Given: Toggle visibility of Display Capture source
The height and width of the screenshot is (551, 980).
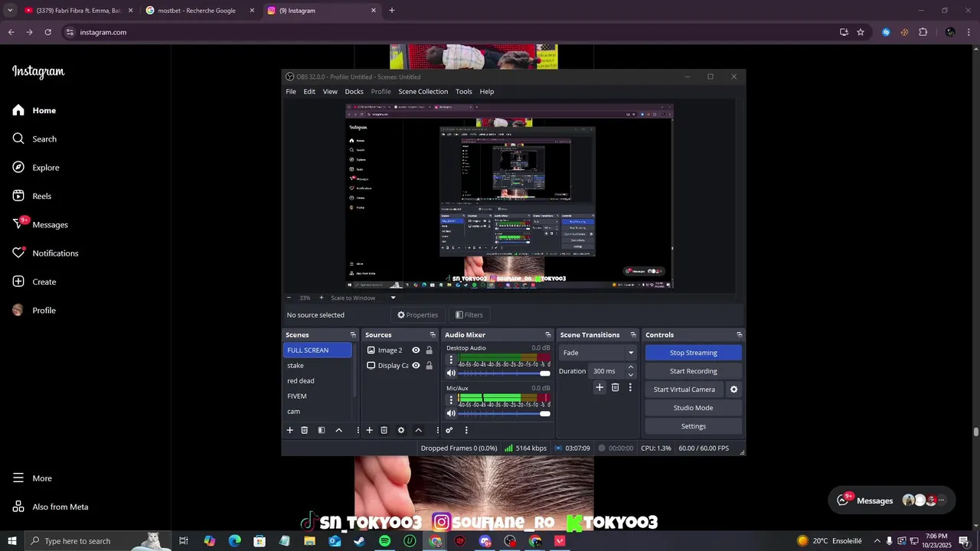Looking at the screenshot, I should tap(416, 365).
